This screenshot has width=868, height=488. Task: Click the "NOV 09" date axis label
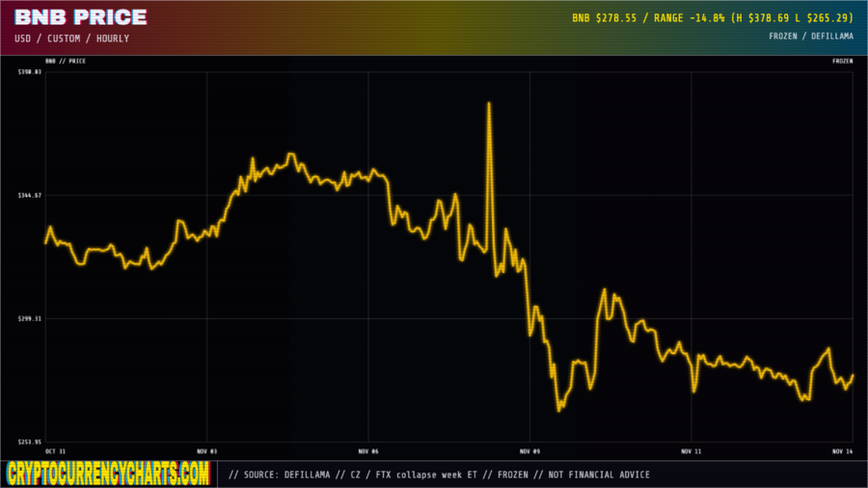pos(529,451)
